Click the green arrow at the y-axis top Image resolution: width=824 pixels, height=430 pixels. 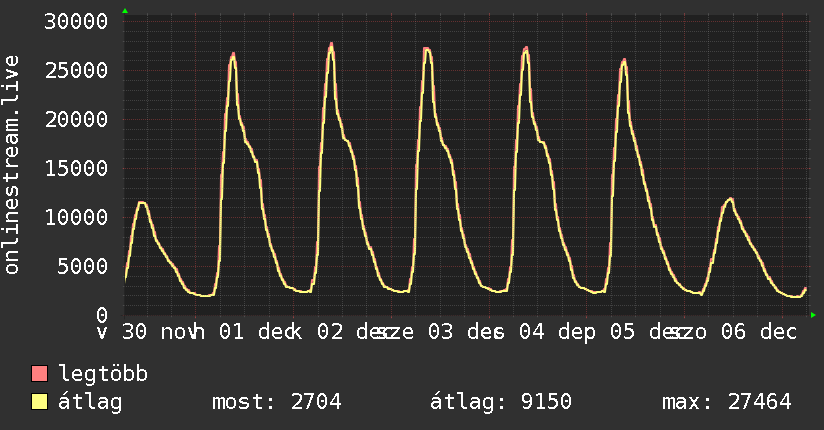pos(125,11)
